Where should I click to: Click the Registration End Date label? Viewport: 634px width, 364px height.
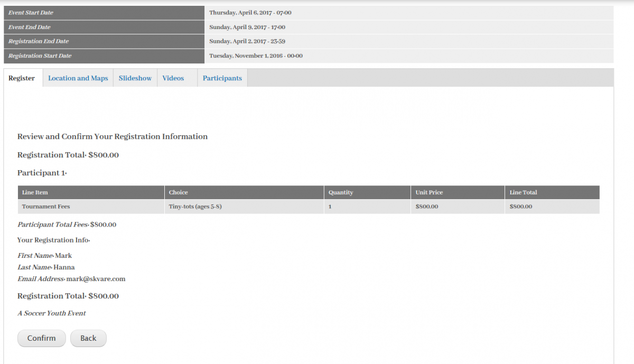39,41
